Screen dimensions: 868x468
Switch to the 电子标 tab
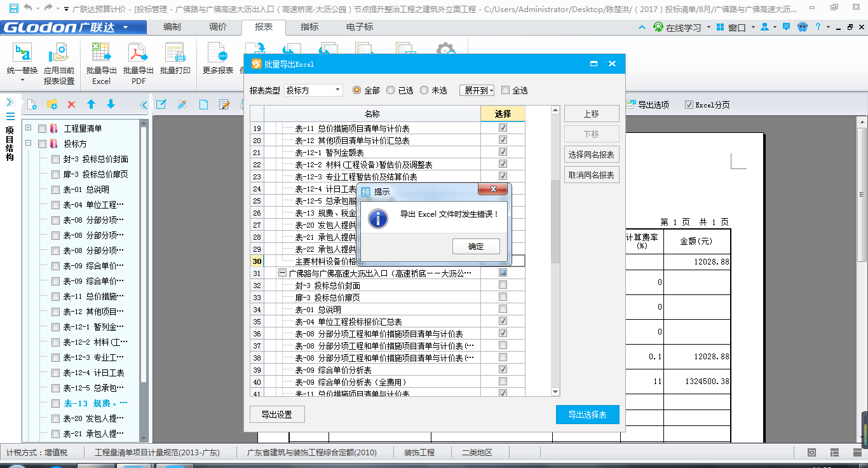click(x=360, y=27)
